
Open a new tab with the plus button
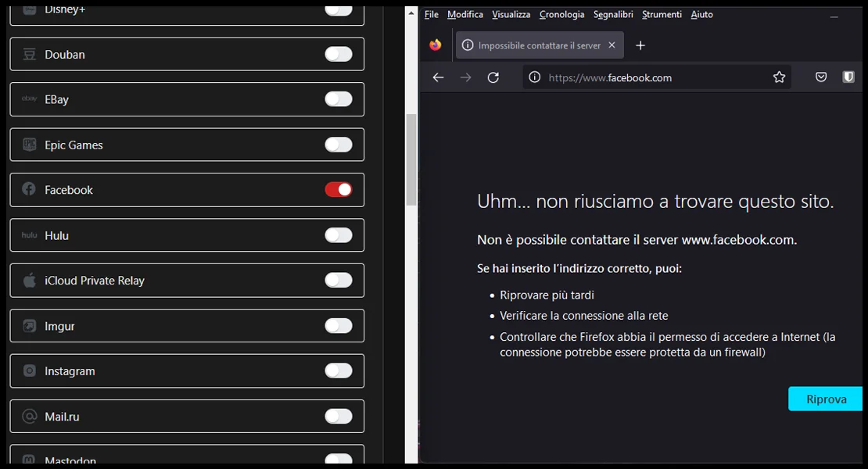click(x=640, y=45)
